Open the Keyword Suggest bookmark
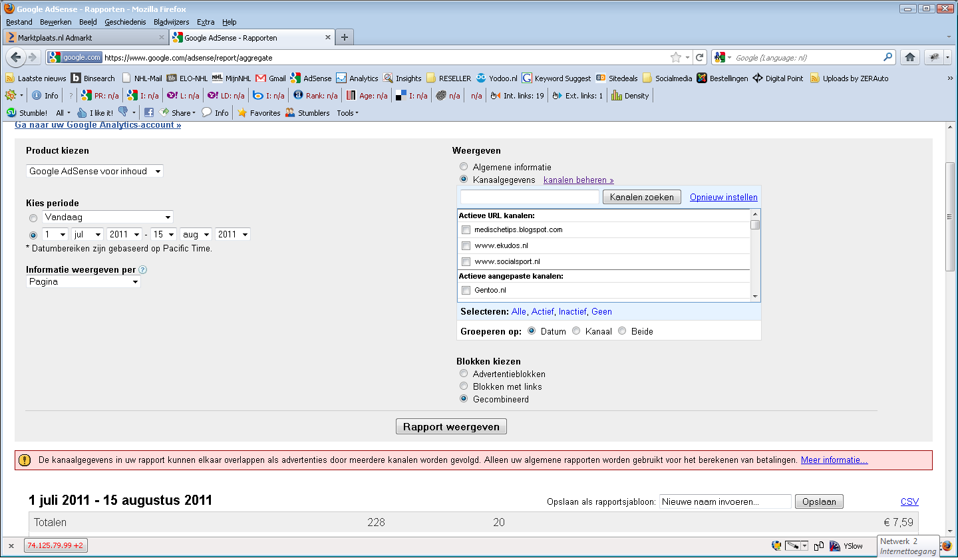The height and width of the screenshot is (560, 958). point(556,78)
